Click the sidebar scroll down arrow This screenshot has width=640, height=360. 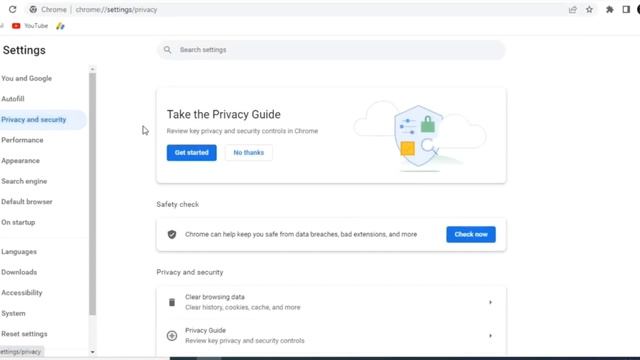(x=93, y=352)
